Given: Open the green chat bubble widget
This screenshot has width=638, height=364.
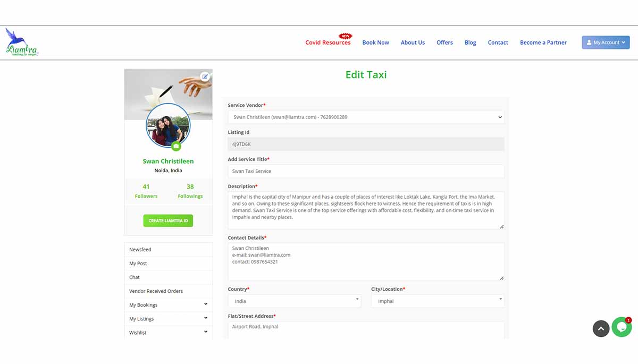Looking at the screenshot, I should (621, 327).
